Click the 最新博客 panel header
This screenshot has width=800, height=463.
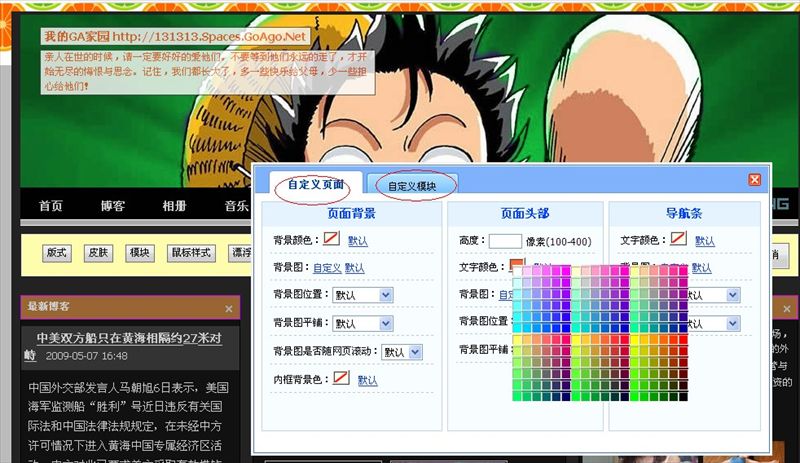(130, 307)
